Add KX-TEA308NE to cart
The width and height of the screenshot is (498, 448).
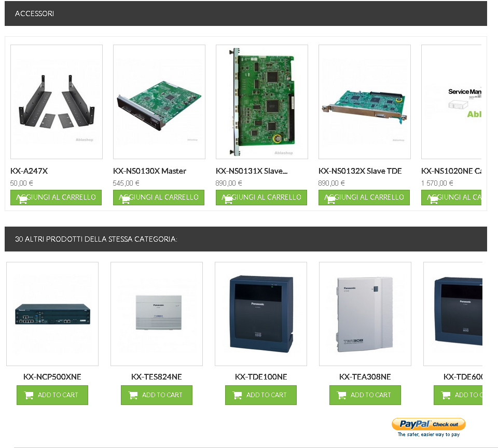tap(365, 395)
